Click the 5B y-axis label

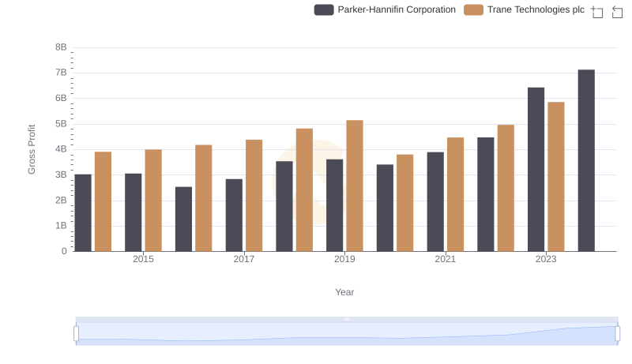(61, 124)
